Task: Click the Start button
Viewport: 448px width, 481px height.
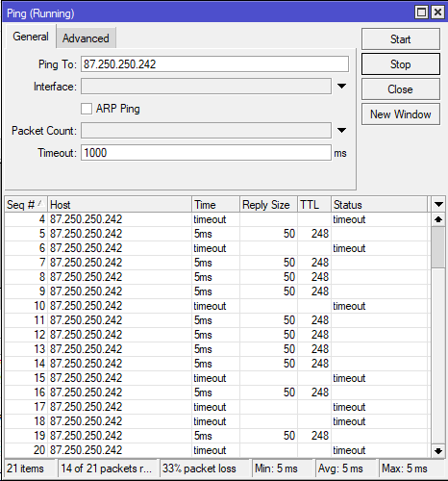Action: (x=401, y=39)
